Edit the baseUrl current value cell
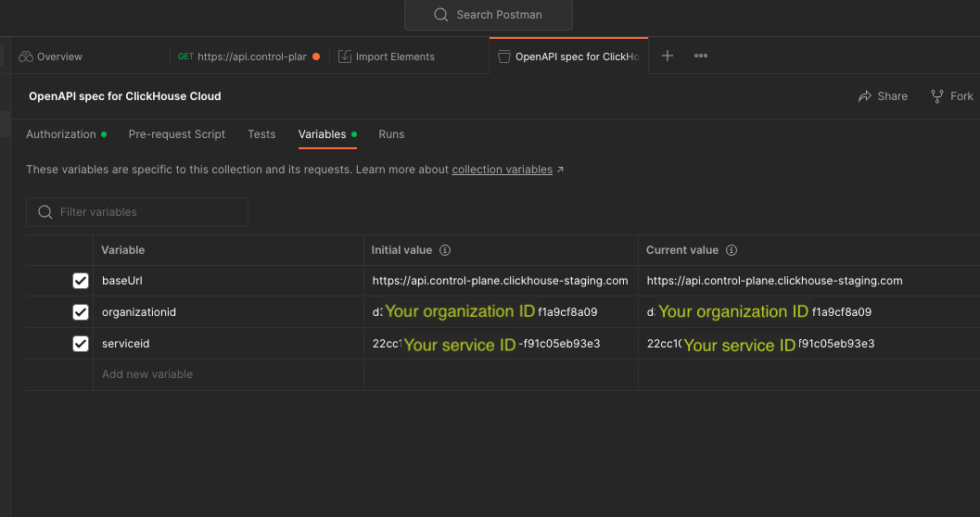The width and height of the screenshot is (980, 517). point(774,281)
